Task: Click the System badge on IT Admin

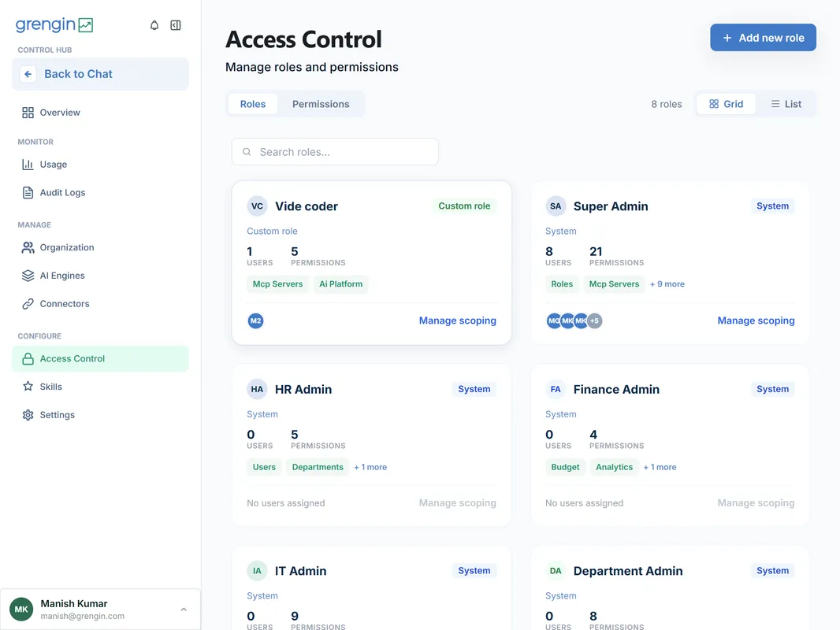Action: (474, 571)
